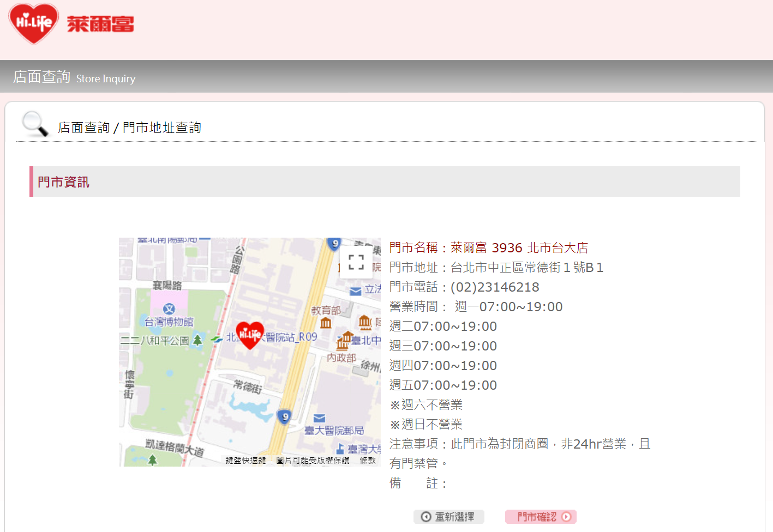Click the 臺大醫院郵局 mail icon on map
The height and width of the screenshot is (532, 773).
coord(319,418)
